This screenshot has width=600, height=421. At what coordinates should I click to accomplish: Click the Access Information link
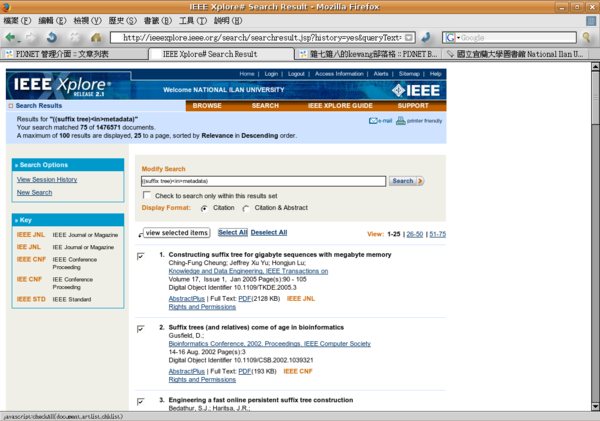[x=339, y=74]
